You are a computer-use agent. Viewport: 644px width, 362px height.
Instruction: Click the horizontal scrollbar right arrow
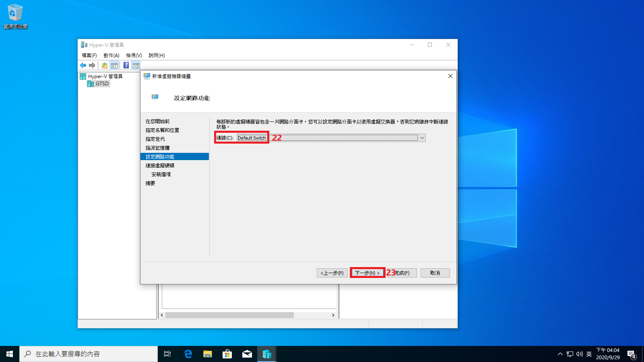(333, 315)
